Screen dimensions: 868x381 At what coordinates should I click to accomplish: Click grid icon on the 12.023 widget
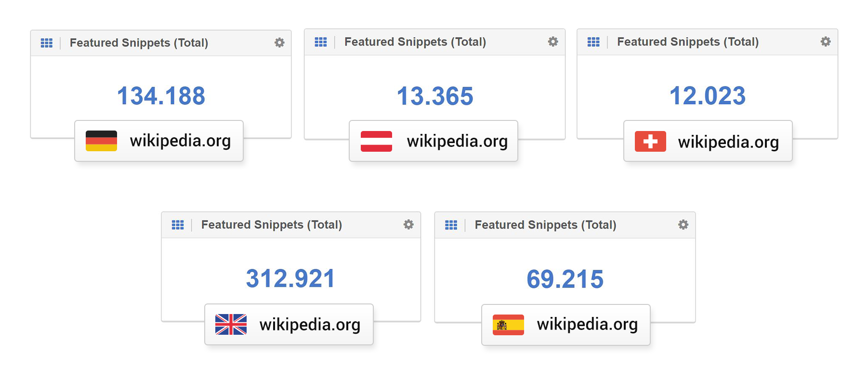(593, 42)
